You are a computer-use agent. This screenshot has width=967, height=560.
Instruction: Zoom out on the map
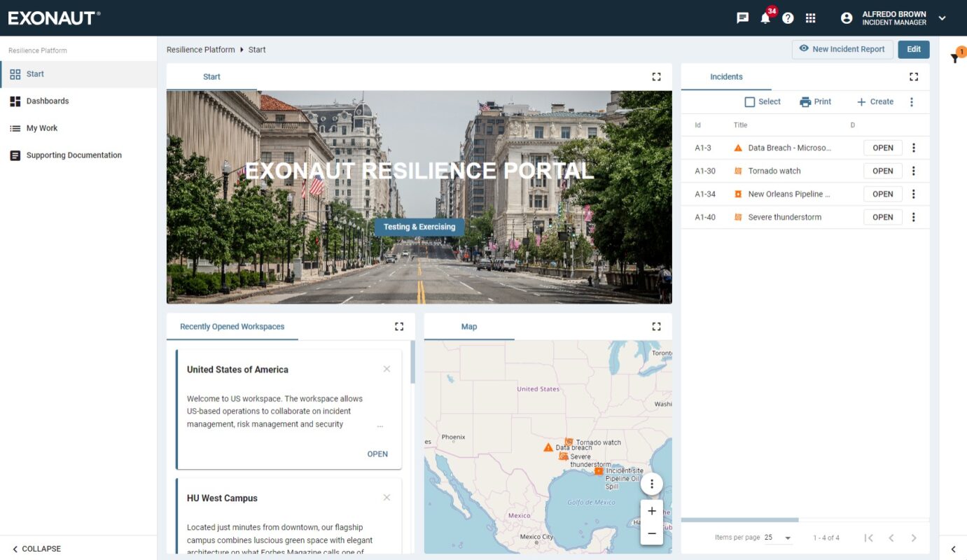(x=652, y=534)
